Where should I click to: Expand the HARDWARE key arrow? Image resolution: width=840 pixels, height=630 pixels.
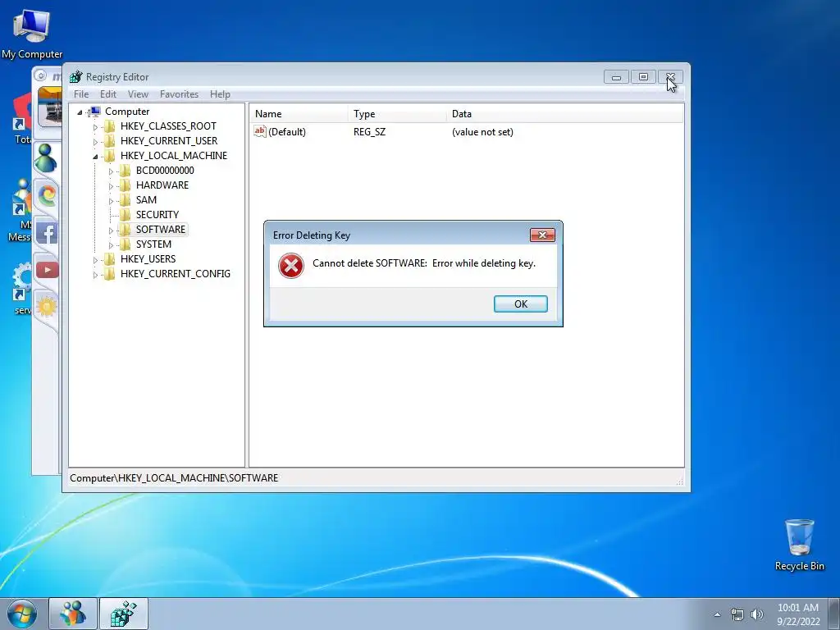tap(111, 186)
